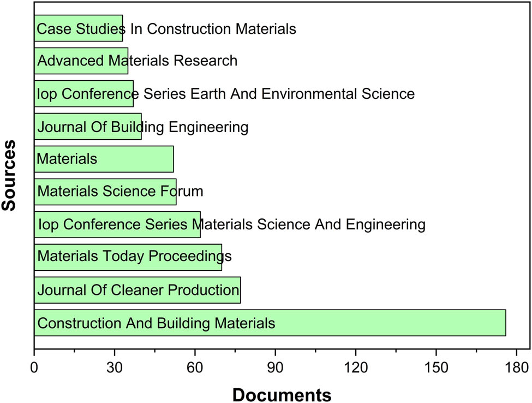The image size is (532, 403).
Task: Select the bar labeled just Materials
Action: (104, 159)
